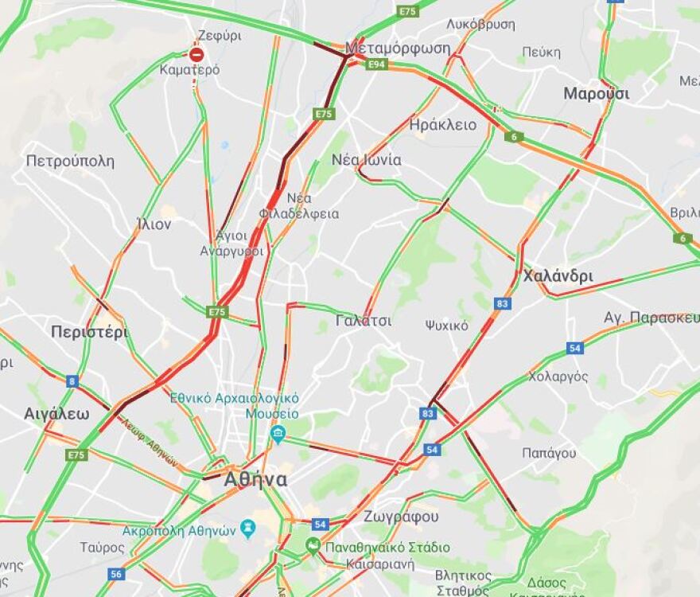Click the route 56 road shield
Screen dimensions: 700x597
pyautogui.click(x=115, y=574)
